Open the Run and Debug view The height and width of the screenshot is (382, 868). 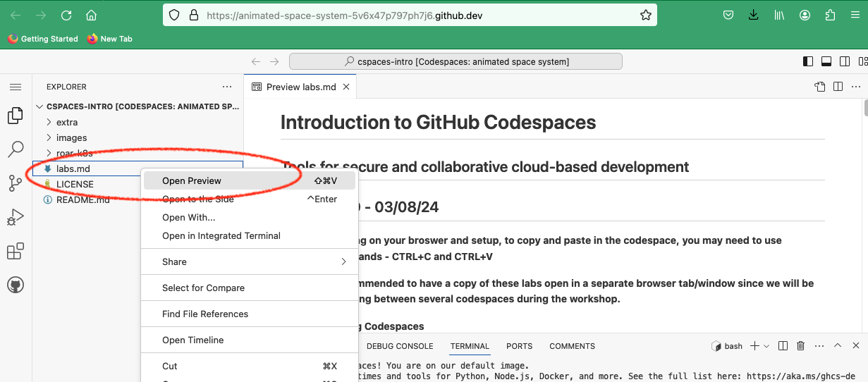click(16, 217)
